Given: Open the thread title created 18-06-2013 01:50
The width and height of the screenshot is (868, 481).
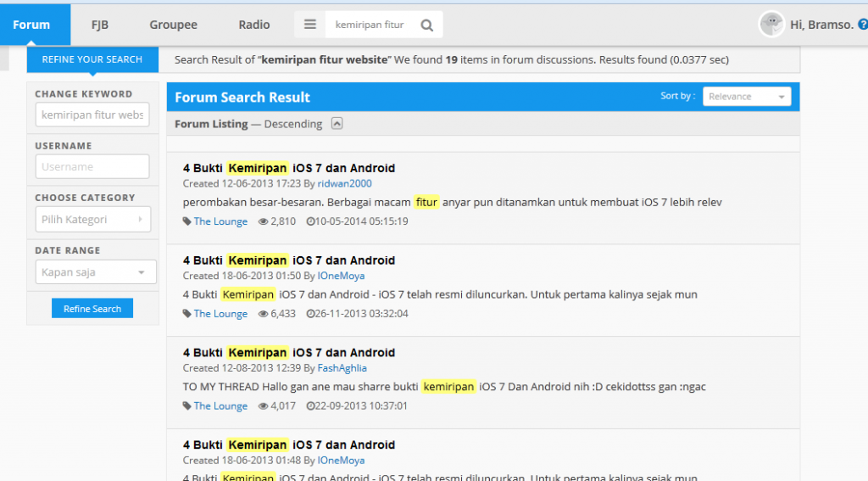Looking at the screenshot, I should 289,260.
